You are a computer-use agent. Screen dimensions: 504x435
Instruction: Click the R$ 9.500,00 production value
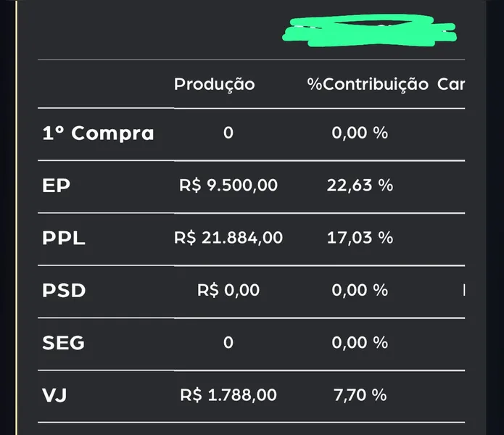228,186
